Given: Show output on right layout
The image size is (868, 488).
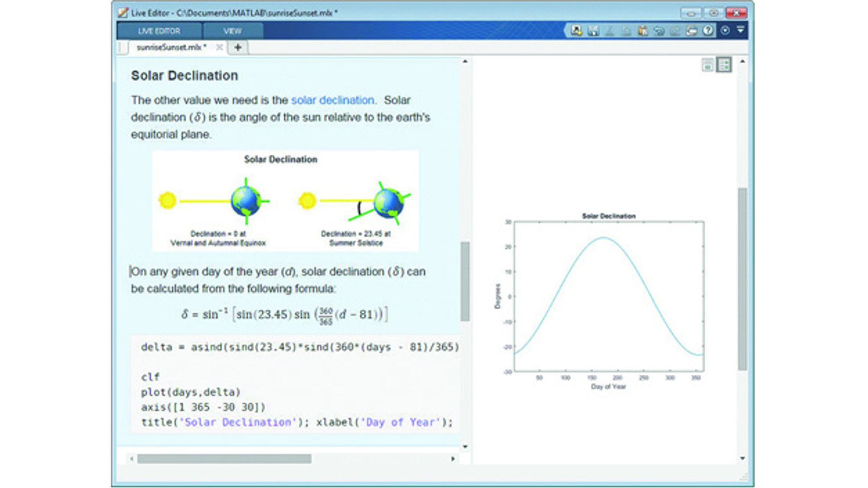Looking at the screenshot, I should point(724,65).
